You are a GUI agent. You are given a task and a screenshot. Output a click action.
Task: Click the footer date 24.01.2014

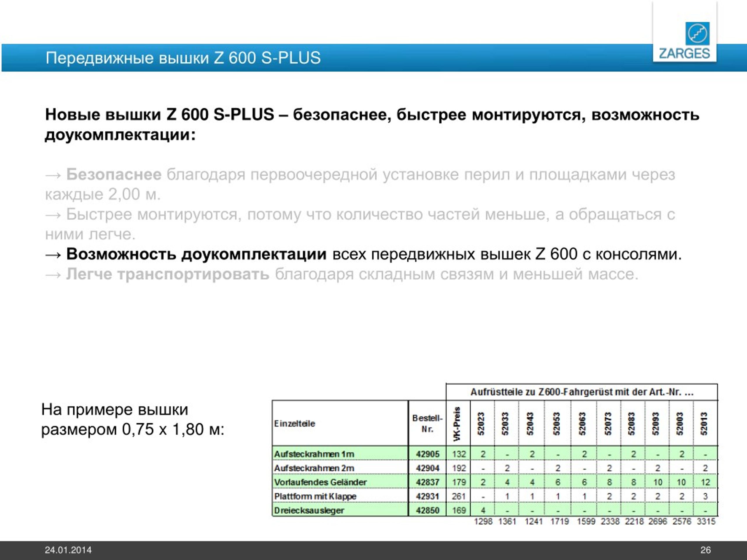(68, 550)
